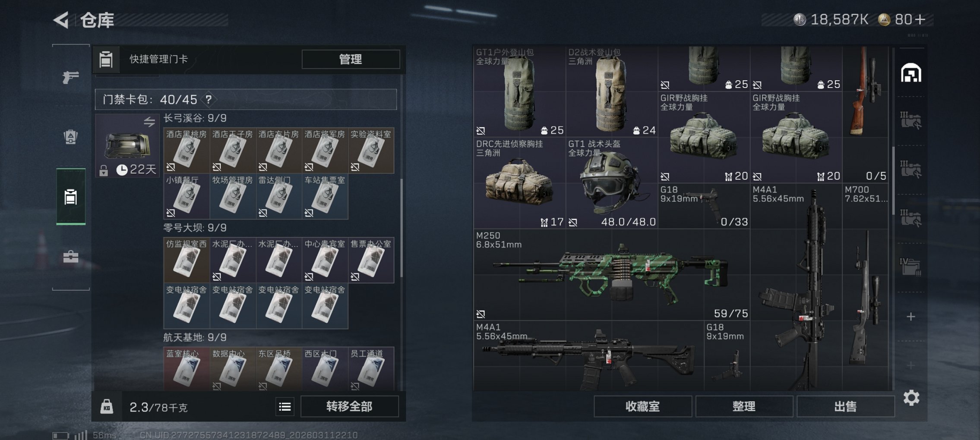Open the 收藏室 collection room button
The height and width of the screenshot is (440, 980).
pos(643,406)
